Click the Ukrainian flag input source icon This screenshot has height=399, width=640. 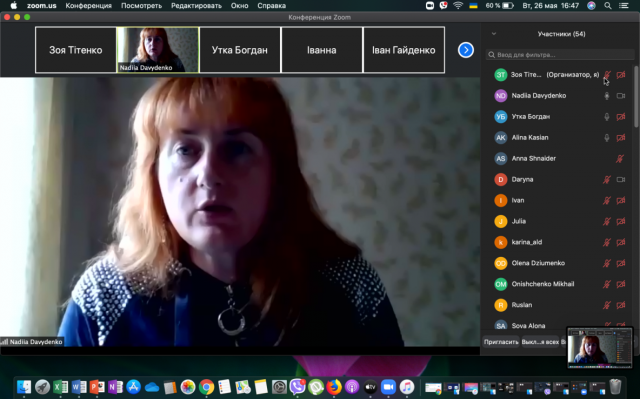coord(473,6)
